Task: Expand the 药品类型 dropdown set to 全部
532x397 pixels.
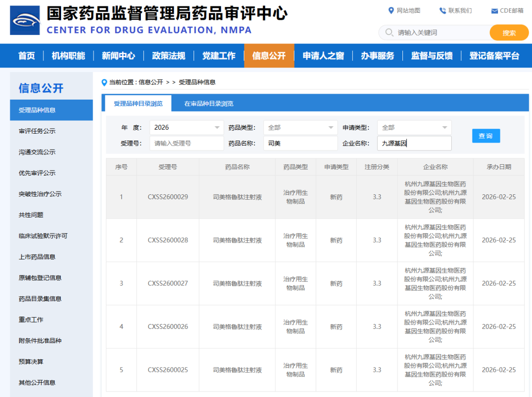Action: coord(300,127)
